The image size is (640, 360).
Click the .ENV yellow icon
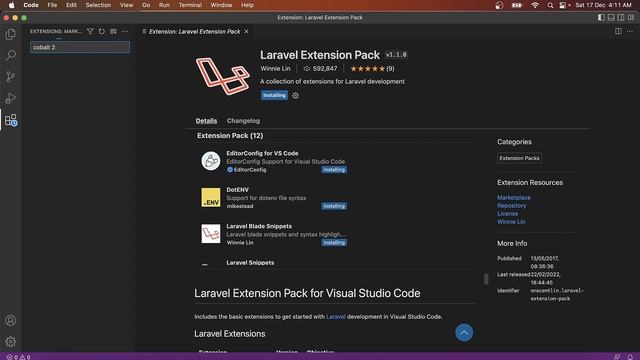(211, 198)
